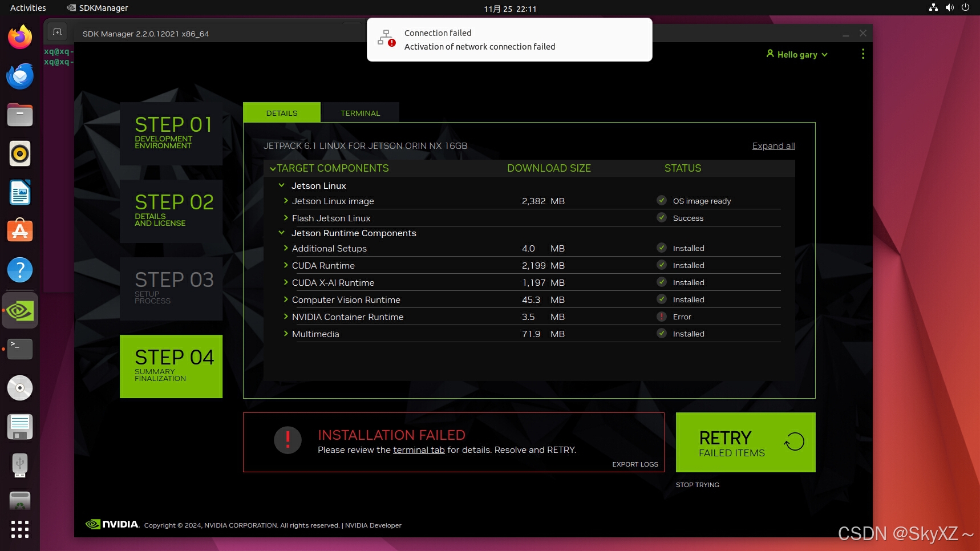
Task: Open the Trash icon in dock
Action: tap(20, 501)
